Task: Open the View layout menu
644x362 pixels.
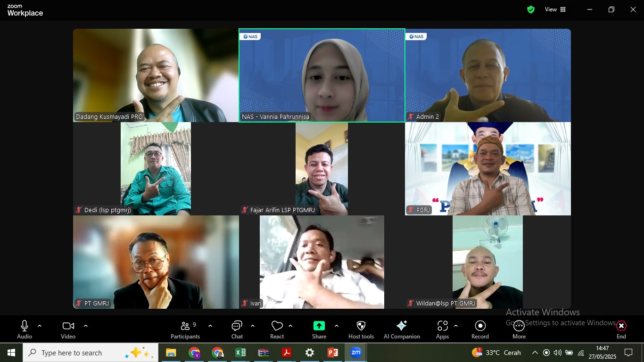Action: click(555, 9)
